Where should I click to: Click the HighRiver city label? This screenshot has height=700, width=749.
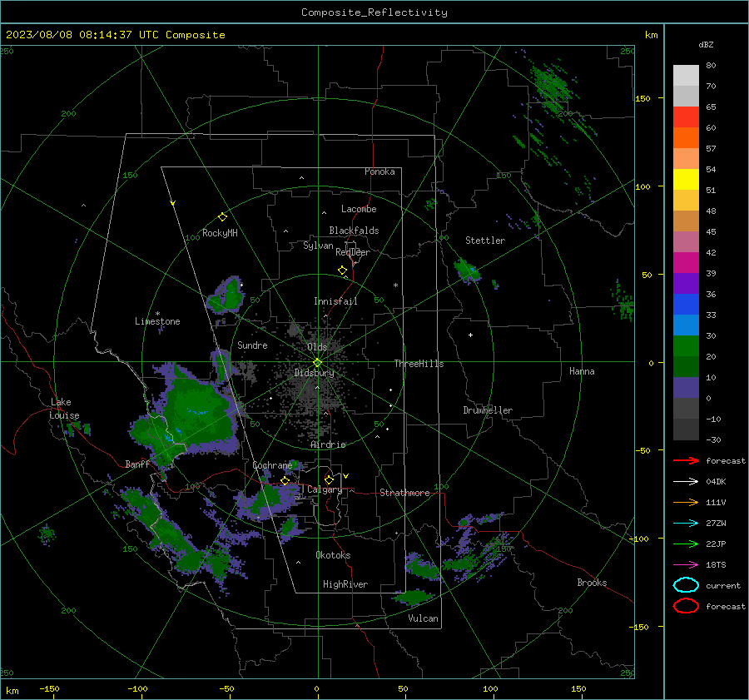pos(345,584)
